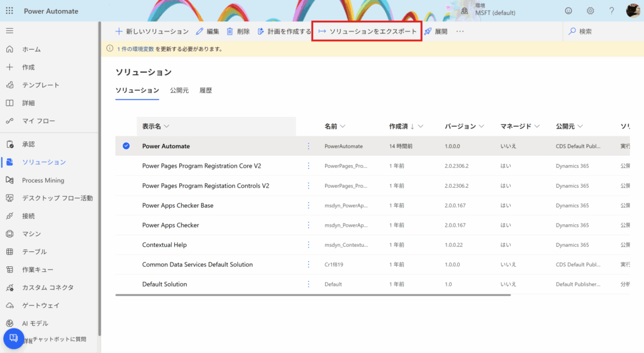
Task: Open more actions for Power Automate row
Action: [308, 146]
